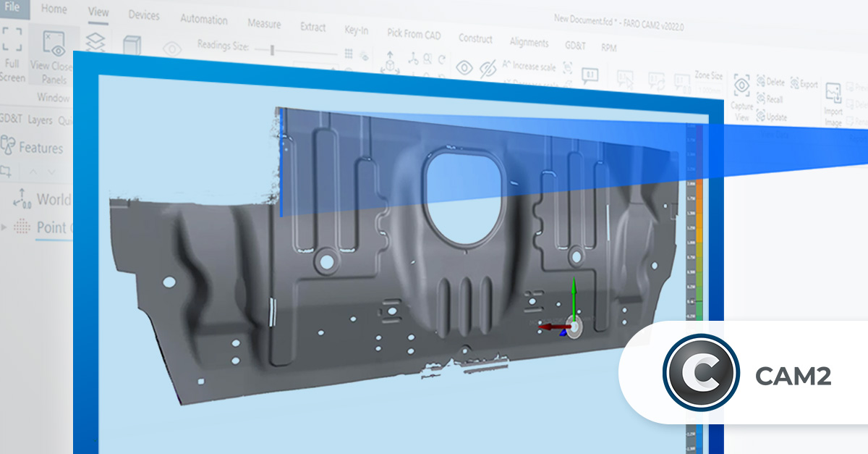Click the 3D box view icon
Screen dimensions: 868x454
coord(132,46)
